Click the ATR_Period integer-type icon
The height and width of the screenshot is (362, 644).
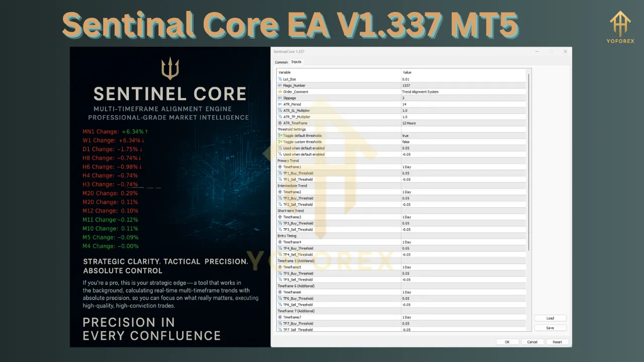(280, 104)
